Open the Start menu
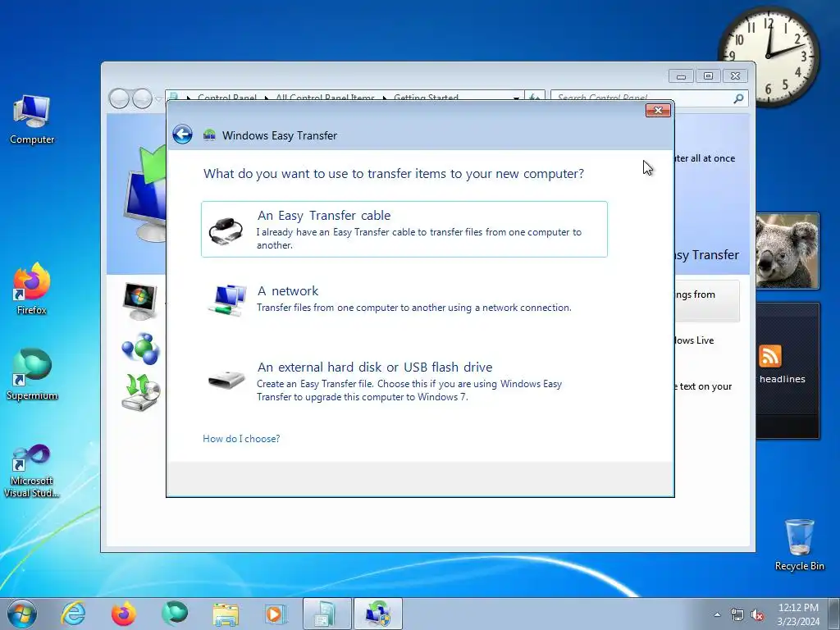This screenshot has height=630, width=840. point(22,614)
